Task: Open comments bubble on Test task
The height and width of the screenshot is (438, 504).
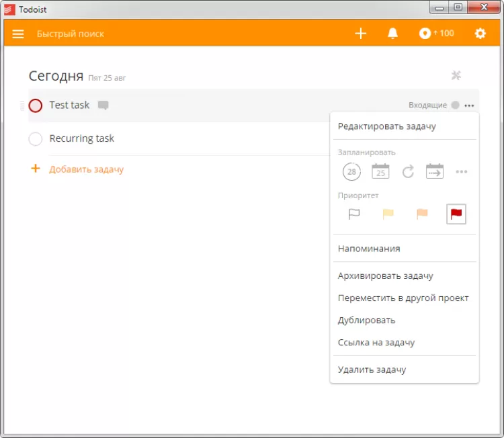Action: pos(103,105)
